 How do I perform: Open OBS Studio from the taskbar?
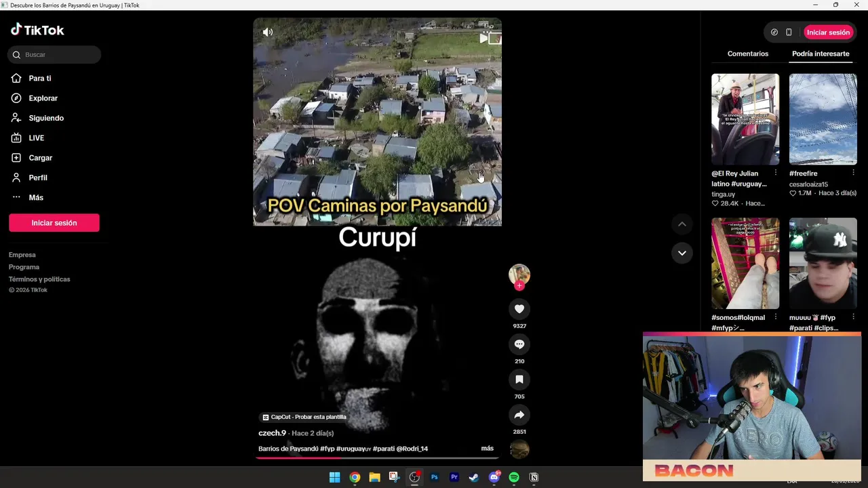tap(414, 477)
